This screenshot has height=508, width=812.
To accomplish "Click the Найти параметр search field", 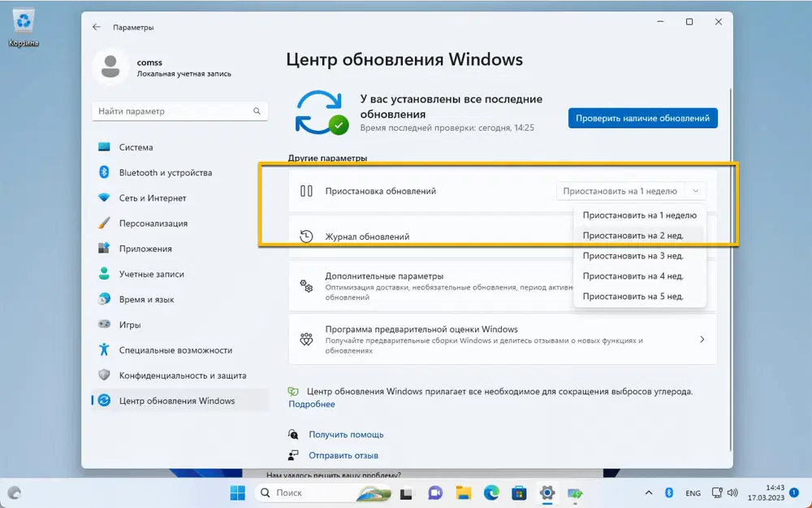I will (179, 111).
